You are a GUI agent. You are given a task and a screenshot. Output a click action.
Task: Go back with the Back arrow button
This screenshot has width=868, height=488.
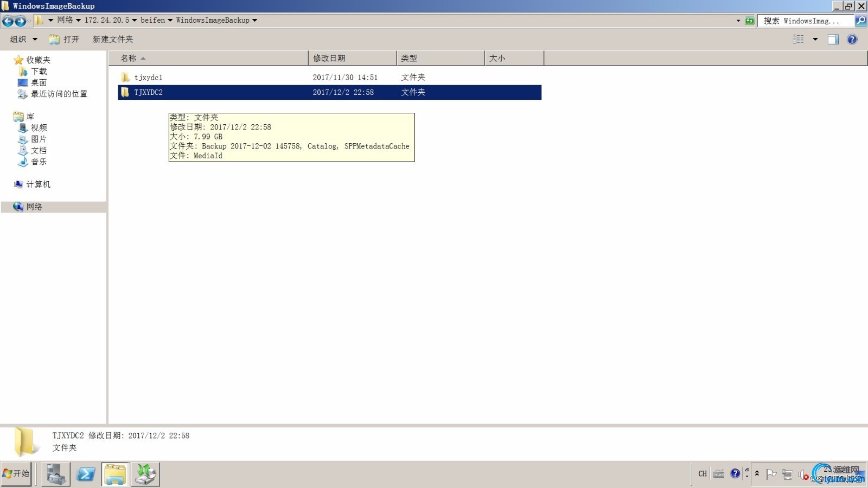[8, 21]
